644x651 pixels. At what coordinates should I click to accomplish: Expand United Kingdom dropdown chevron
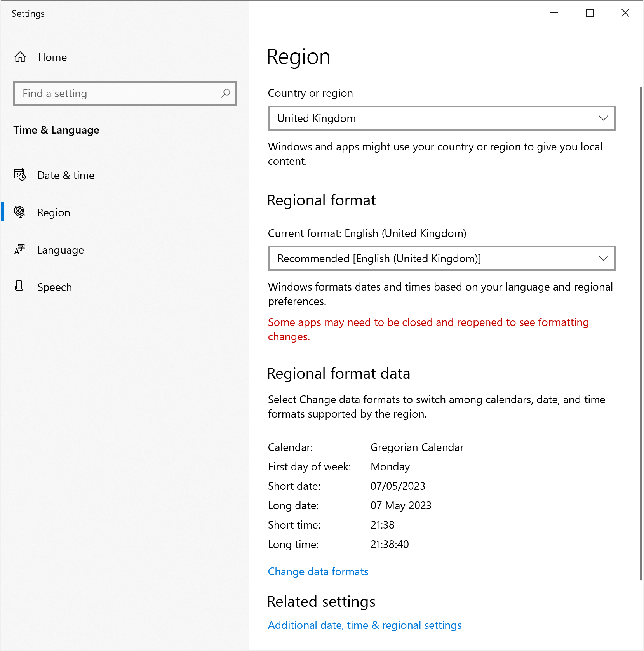point(603,118)
